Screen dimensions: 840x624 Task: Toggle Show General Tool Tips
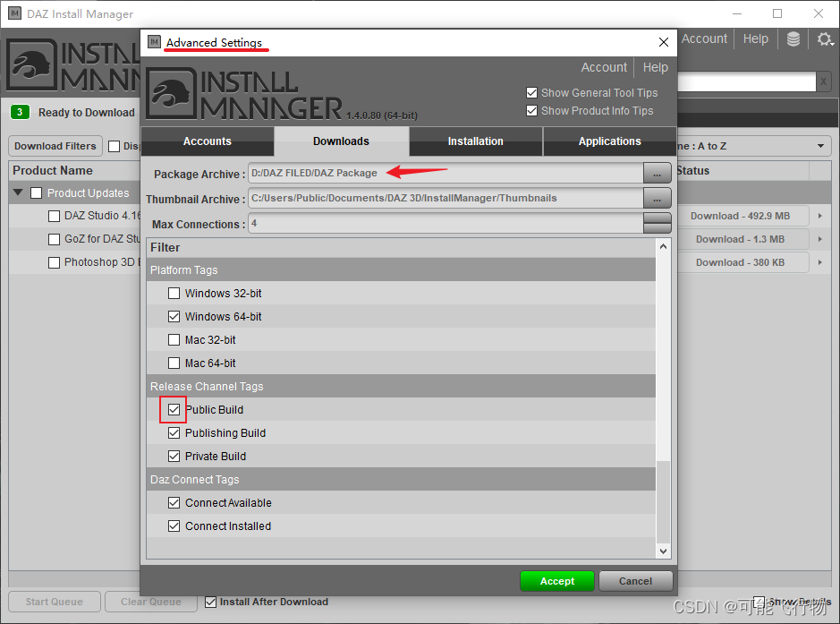click(531, 93)
